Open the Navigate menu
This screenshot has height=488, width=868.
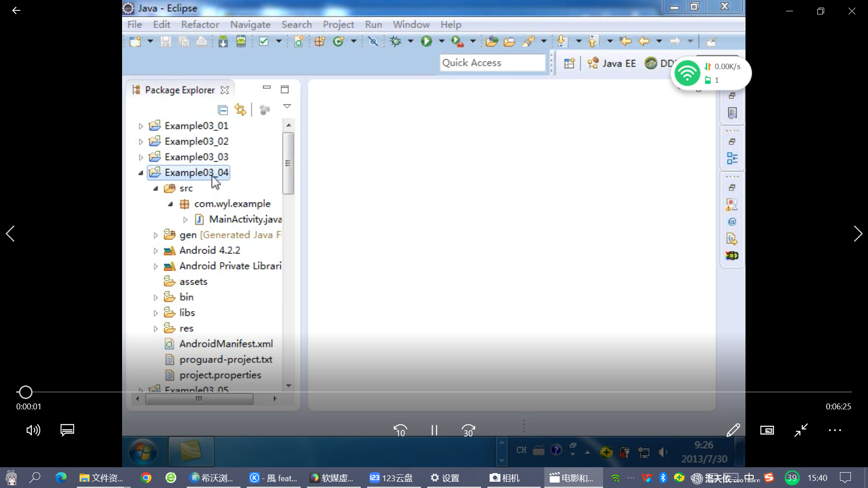point(250,24)
